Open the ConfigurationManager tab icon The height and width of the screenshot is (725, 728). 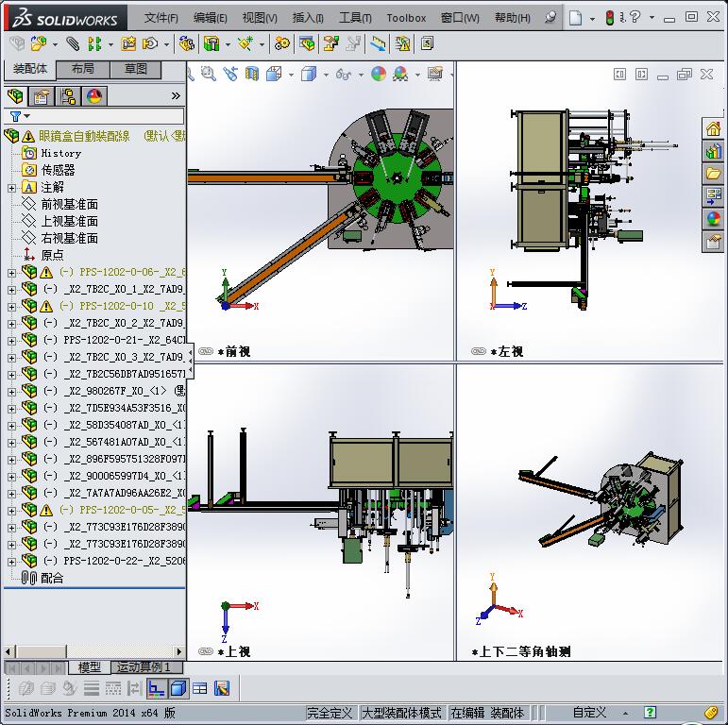click(x=68, y=96)
